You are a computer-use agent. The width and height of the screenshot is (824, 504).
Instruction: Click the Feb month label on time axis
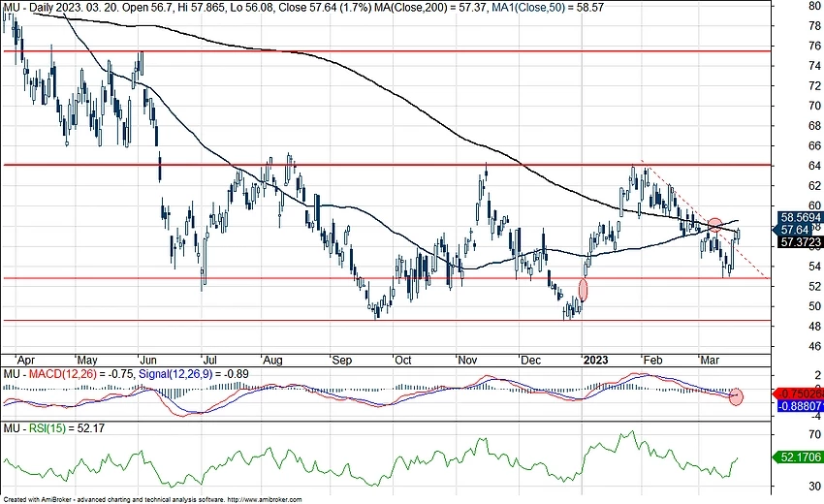click(653, 361)
